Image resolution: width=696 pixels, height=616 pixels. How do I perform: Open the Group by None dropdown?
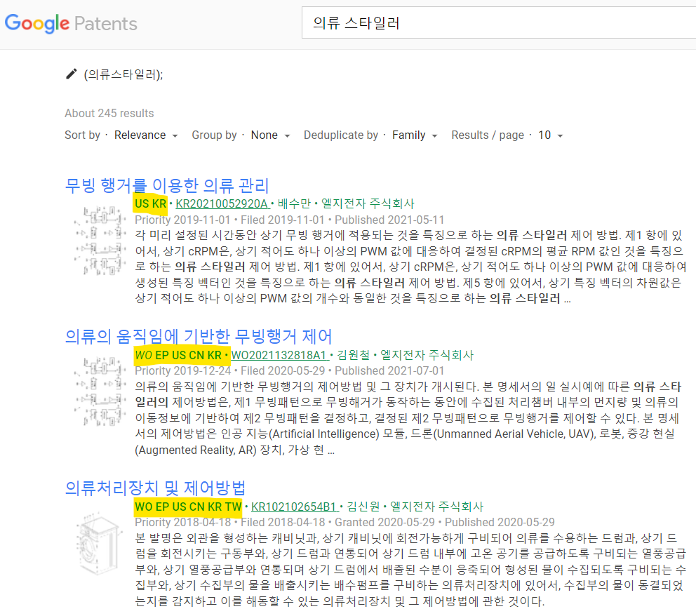[270, 135]
